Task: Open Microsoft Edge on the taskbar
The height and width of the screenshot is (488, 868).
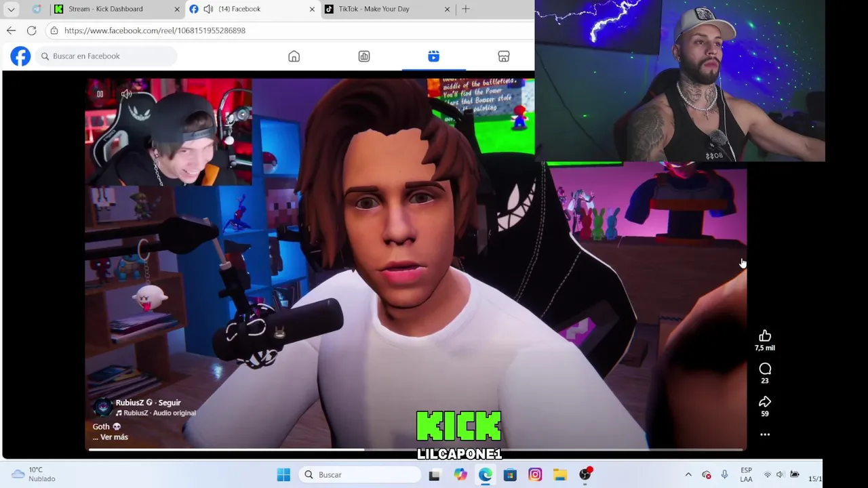Action: pos(485,475)
